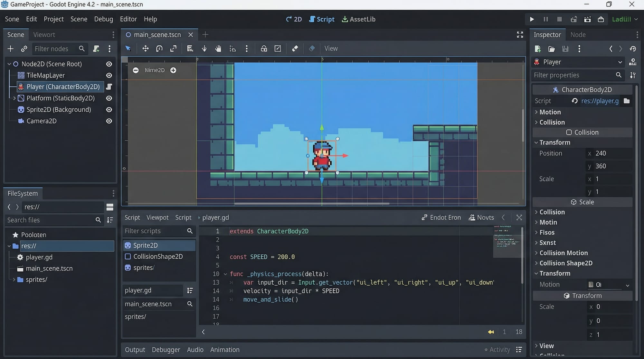Run the project with the play button
644x359 pixels.
[x=532, y=19]
